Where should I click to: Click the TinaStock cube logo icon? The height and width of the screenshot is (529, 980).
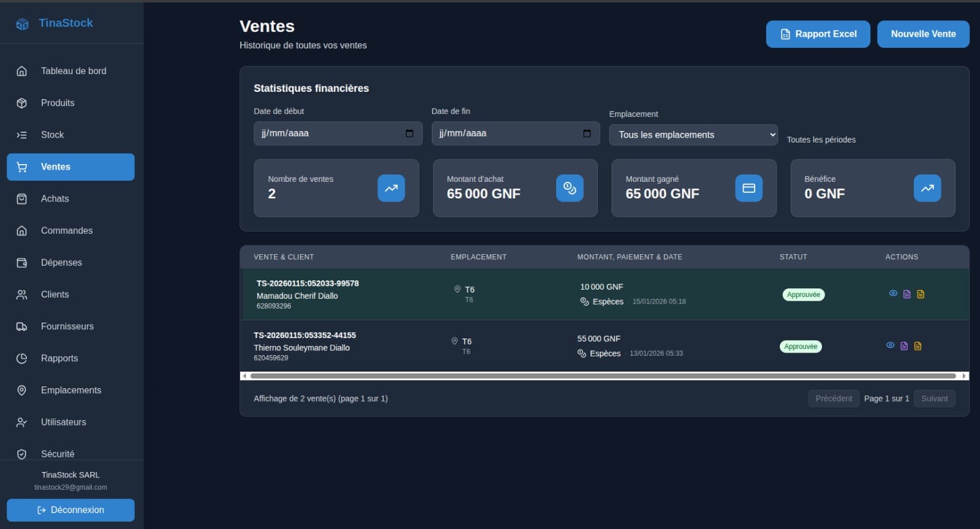click(22, 24)
